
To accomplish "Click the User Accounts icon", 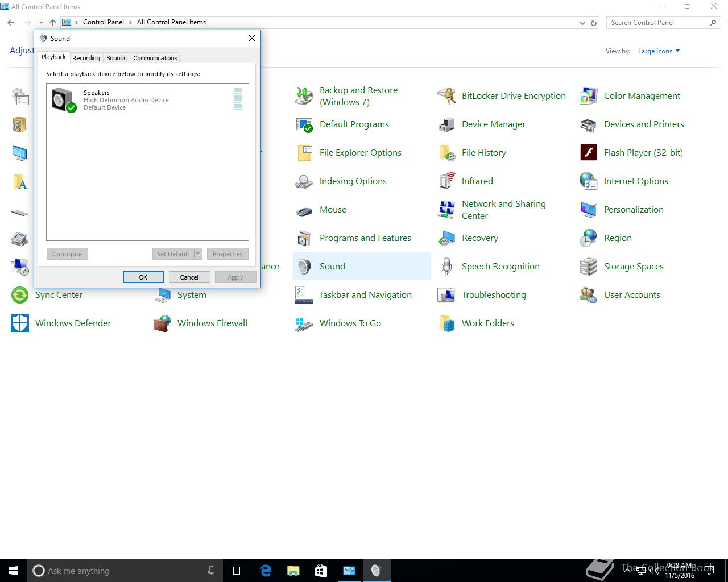I will (589, 295).
